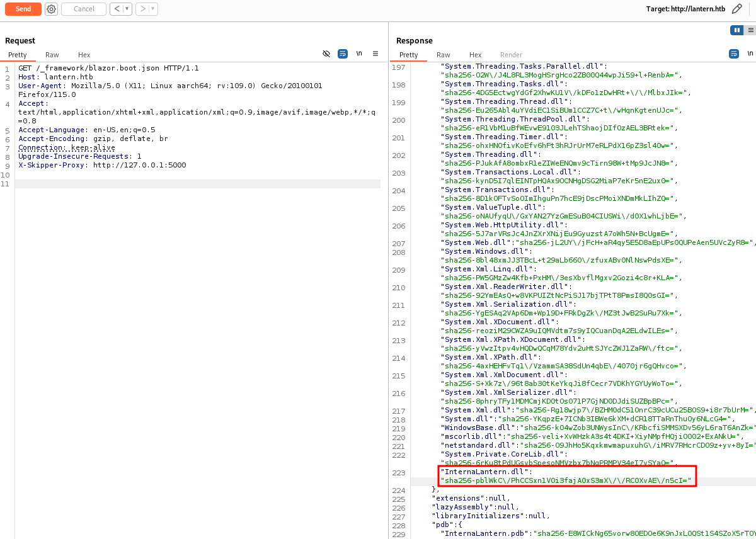756x539 pixels.
Task: Select the stacked layout icon
Action: pyautogui.click(x=750, y=30)
